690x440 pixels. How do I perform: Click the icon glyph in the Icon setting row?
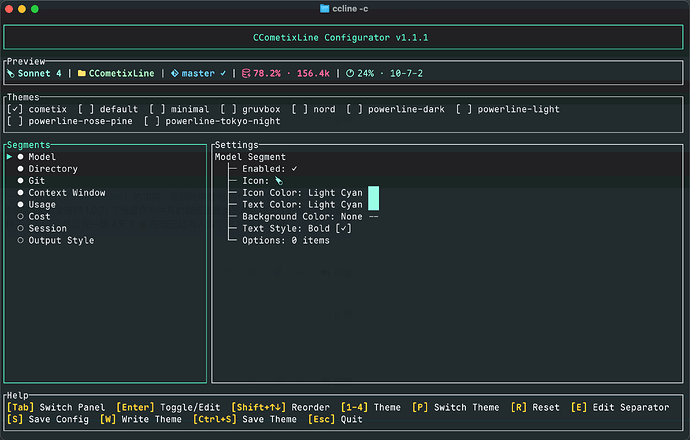(x=279, y=181)
